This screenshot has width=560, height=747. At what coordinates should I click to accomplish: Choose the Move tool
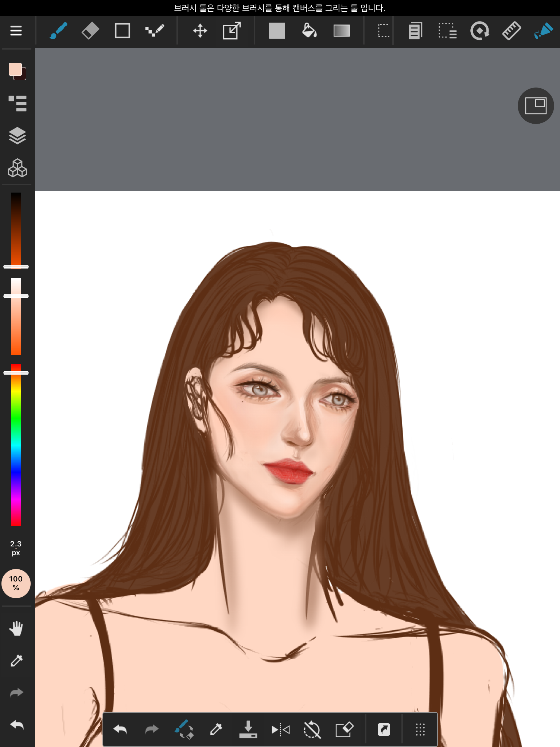[x=200, y=31]
